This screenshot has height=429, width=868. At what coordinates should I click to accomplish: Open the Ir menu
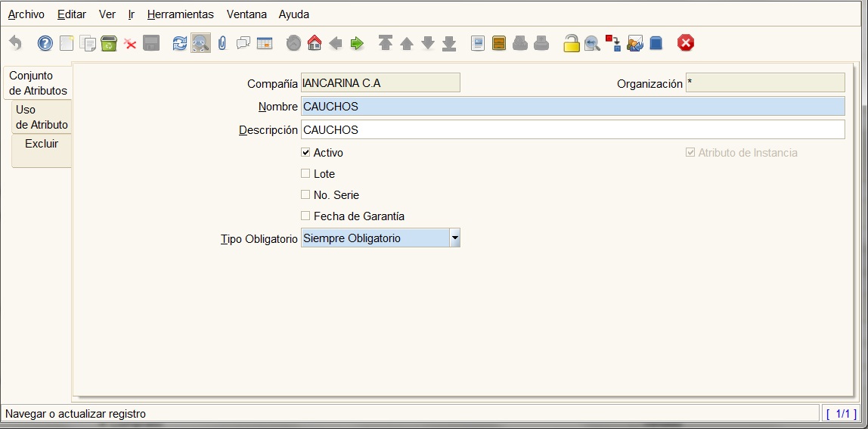tap(132, 14)
